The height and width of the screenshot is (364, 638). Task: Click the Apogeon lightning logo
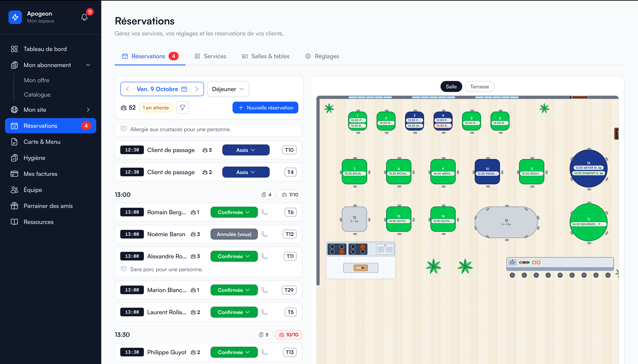(15, 17)
